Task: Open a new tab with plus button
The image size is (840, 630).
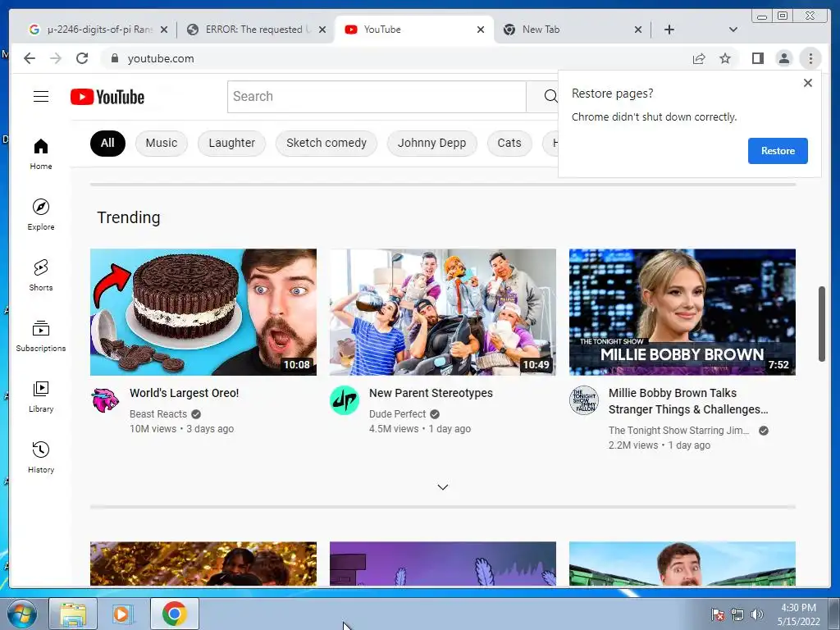Action: [669, 30]
